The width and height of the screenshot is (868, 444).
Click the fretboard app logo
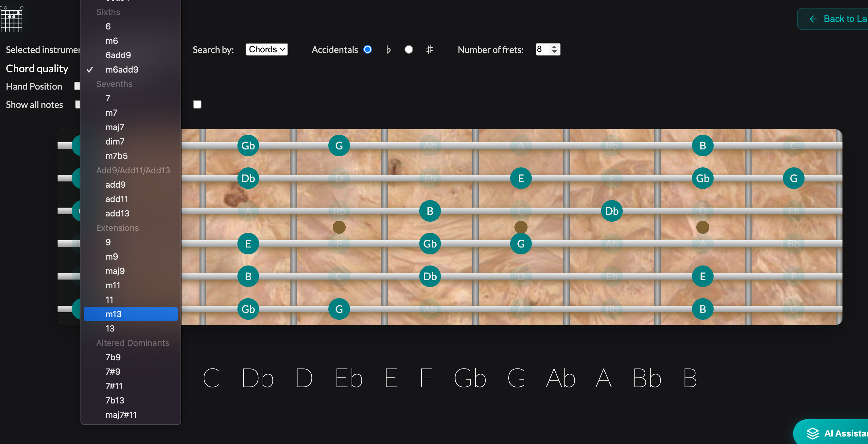[x=11, y=19]
